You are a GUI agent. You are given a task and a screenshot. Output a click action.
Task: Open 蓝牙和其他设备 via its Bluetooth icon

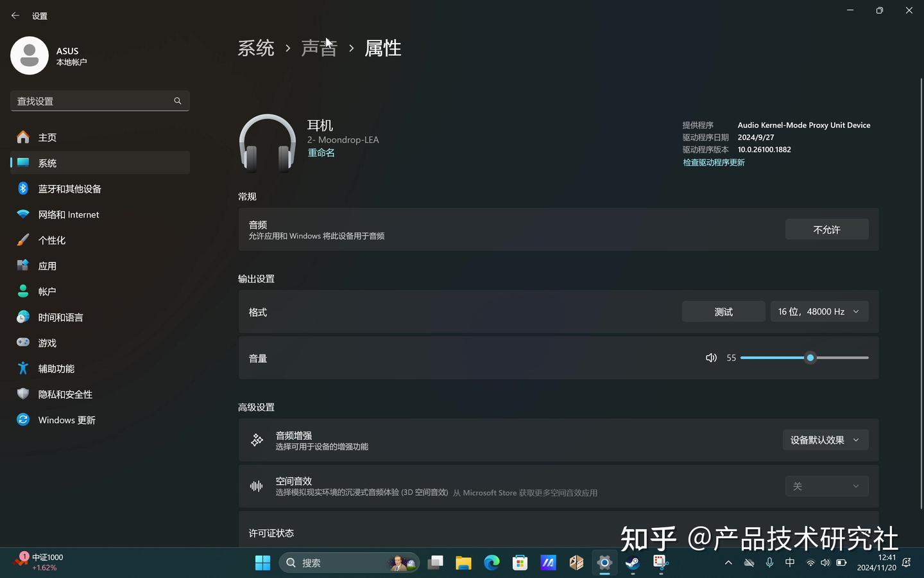22,188
